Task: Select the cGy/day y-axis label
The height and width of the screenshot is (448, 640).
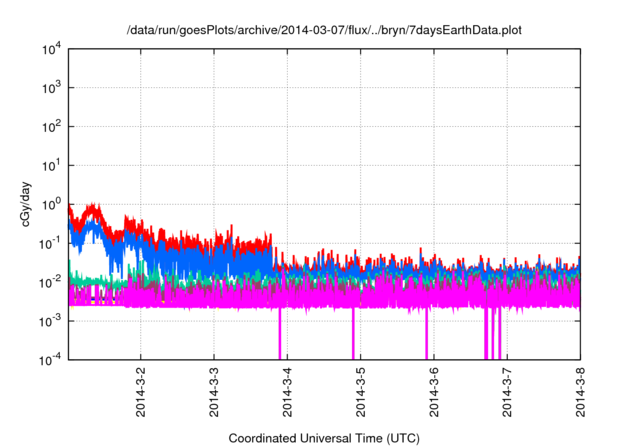Action: click(26, 204)
